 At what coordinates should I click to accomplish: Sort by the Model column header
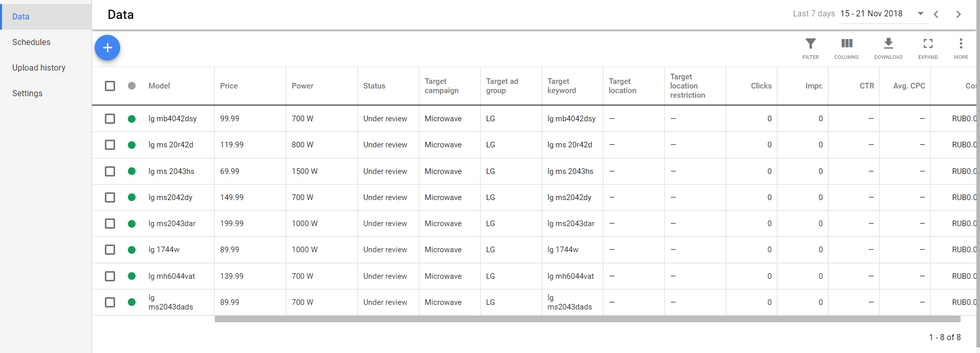159,86
